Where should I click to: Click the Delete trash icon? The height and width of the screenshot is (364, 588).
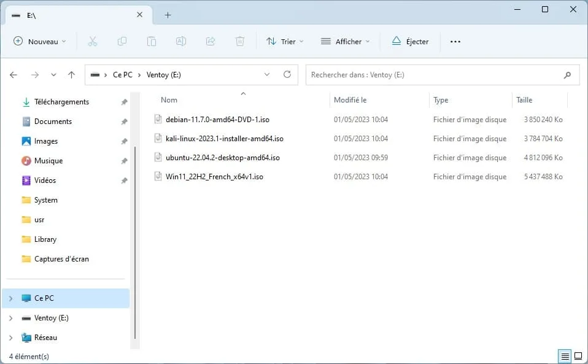click(240, 42)
